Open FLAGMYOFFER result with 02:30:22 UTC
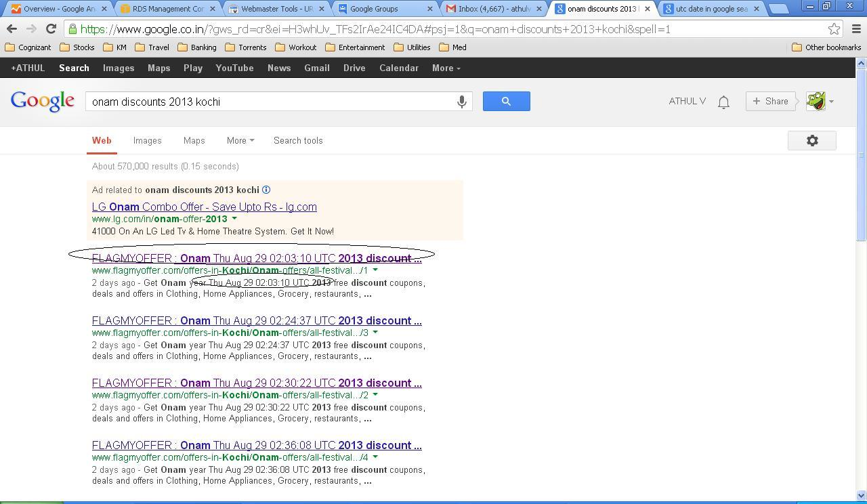 pos(257,383)
